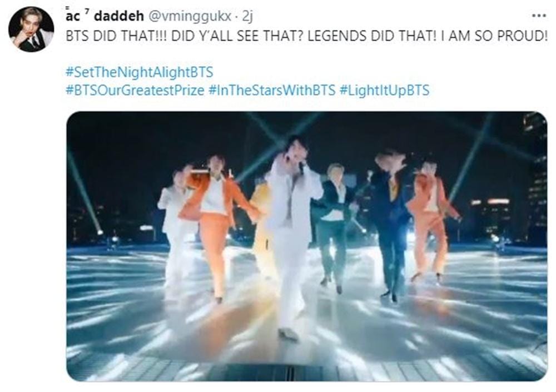Screen dimensions: 556x392
Task: Open the daddeh profile avatar picture
Action: tap(31, 29)
